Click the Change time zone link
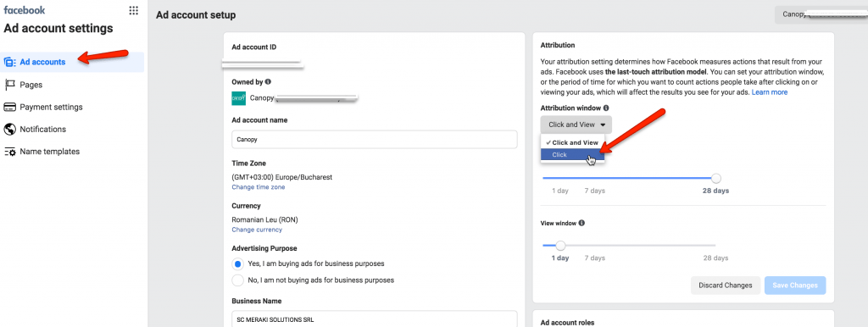868x327 pixels. coord(259,187)
